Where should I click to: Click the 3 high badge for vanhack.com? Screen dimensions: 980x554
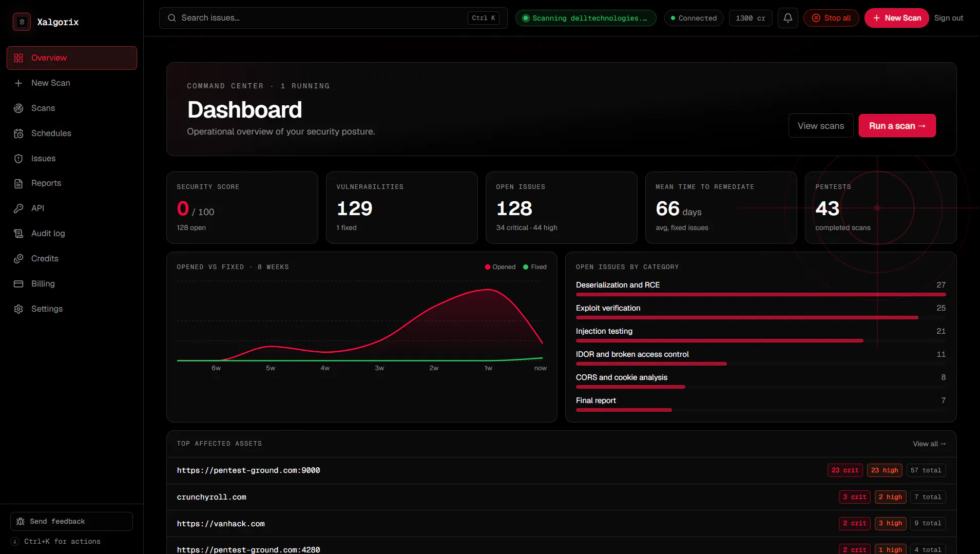(890, 523)
